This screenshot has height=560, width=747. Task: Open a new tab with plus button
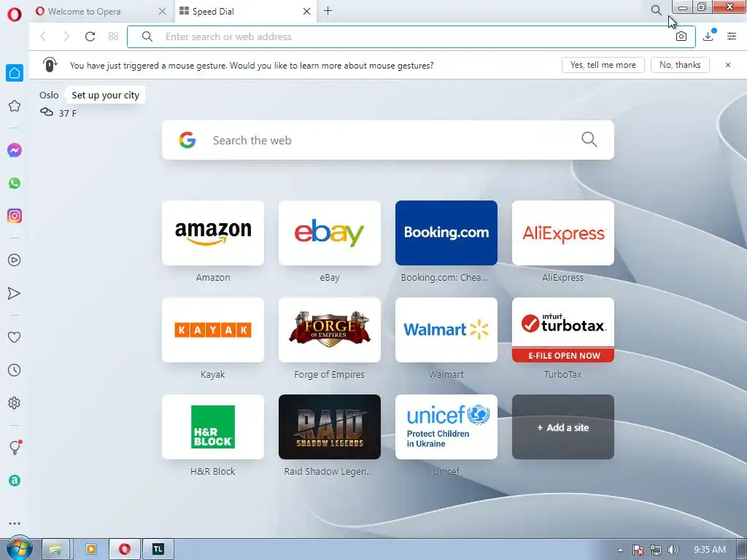328,11
